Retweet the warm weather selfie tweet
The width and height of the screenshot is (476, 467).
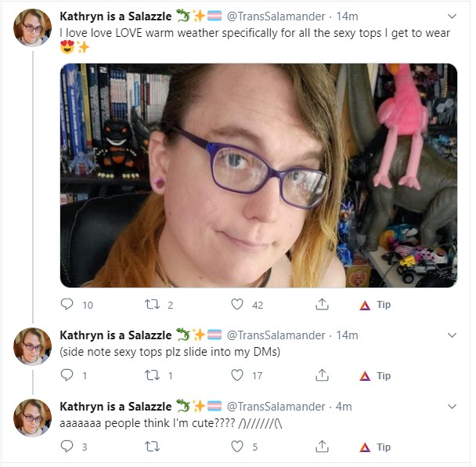pyautogui.click(x=152, y=304)
